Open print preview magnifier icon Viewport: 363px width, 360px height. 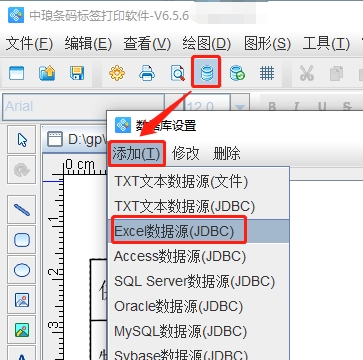coord(178,73)
